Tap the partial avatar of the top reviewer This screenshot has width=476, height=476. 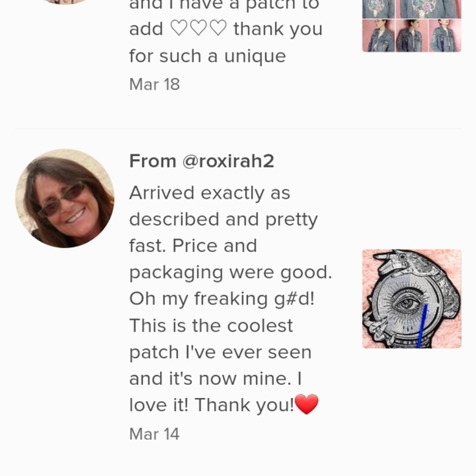pos(65,2)
